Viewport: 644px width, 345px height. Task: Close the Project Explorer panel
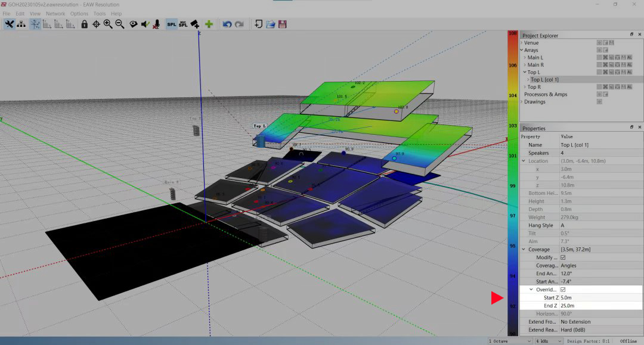pos(639,35)
